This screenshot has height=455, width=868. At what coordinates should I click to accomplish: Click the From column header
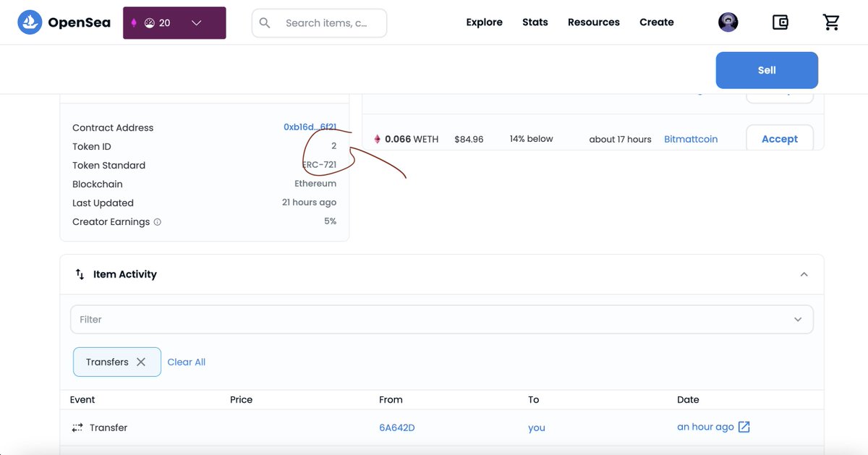391,399
